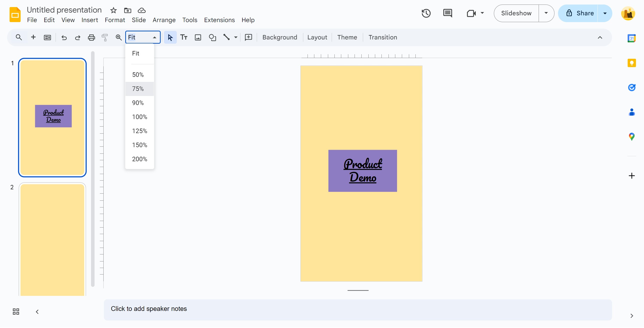The image size is (644, 328).
Task: Hide the toolbar menus with chevron
Action: click(600, 37)
